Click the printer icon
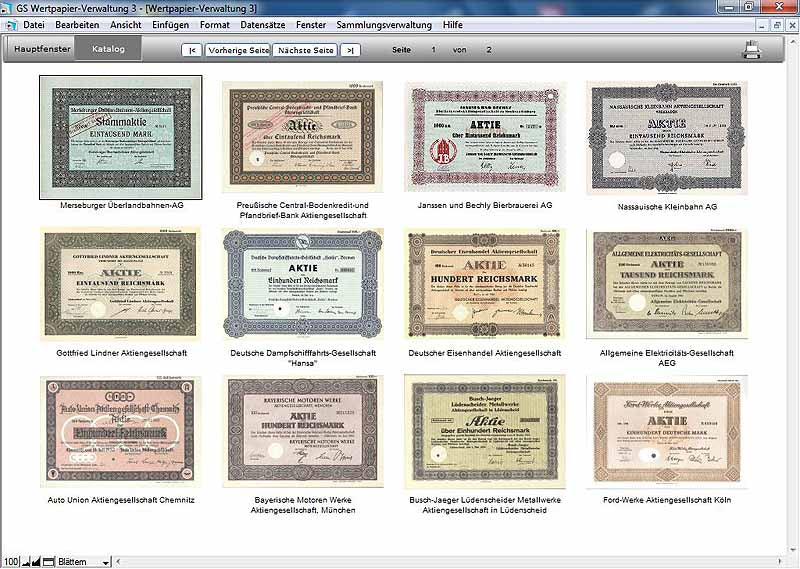 point(751,49)
